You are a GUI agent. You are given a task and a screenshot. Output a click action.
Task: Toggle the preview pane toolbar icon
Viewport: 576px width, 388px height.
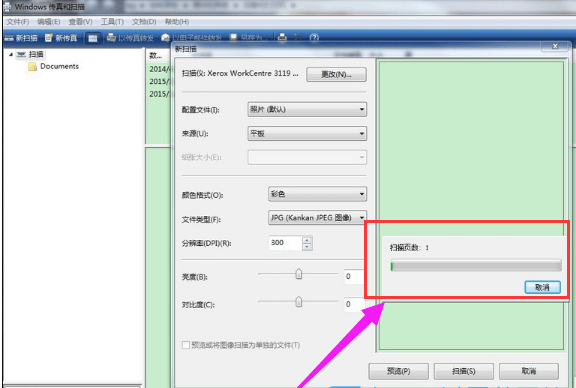(x=93, y=38)
